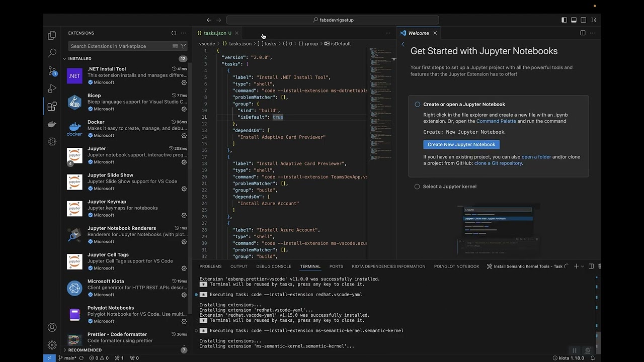Click kiota 1.18.0 status bar entry
The height and width of the screenshot is (362, 644).
[568, 358]
